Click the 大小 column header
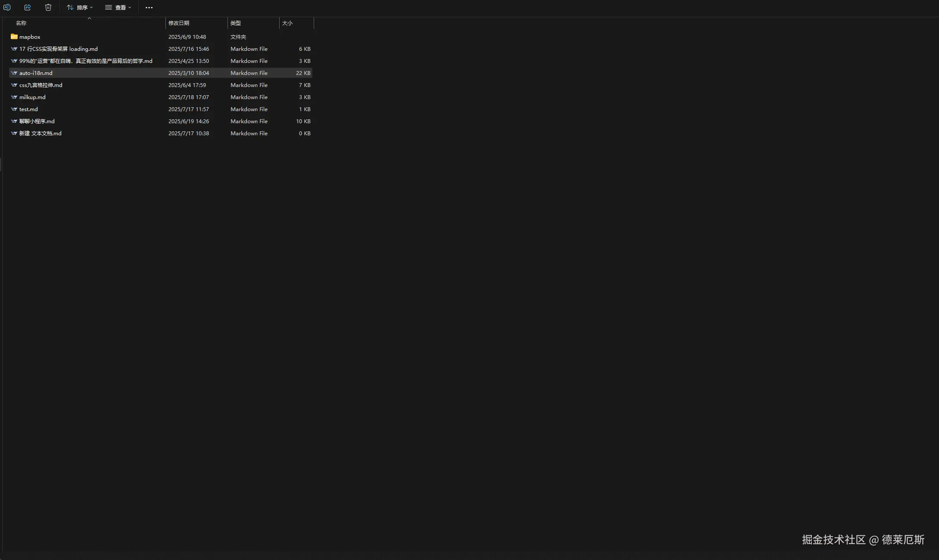The width and height of the screenshot is (939, 560). pos(287,23)
